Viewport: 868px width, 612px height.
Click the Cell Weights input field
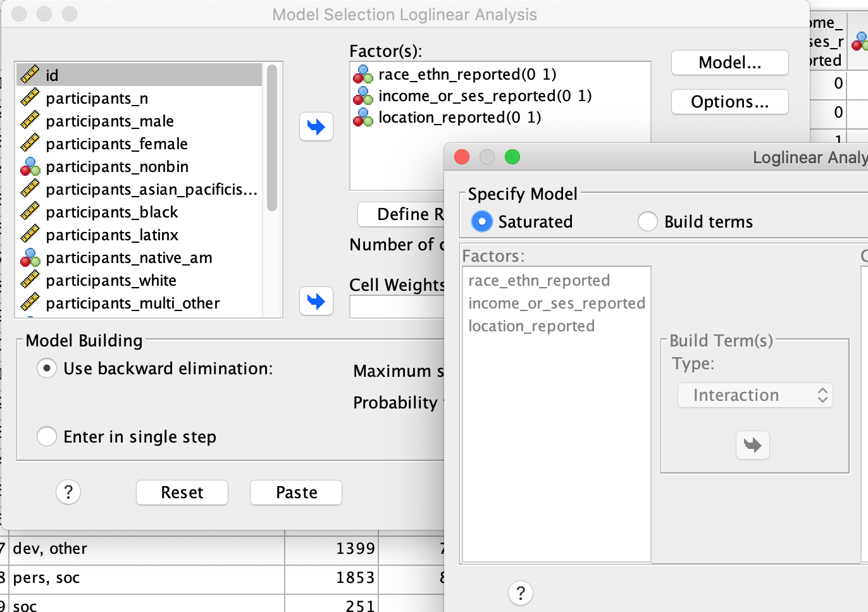pyautogui.click(x=397, y=307)
